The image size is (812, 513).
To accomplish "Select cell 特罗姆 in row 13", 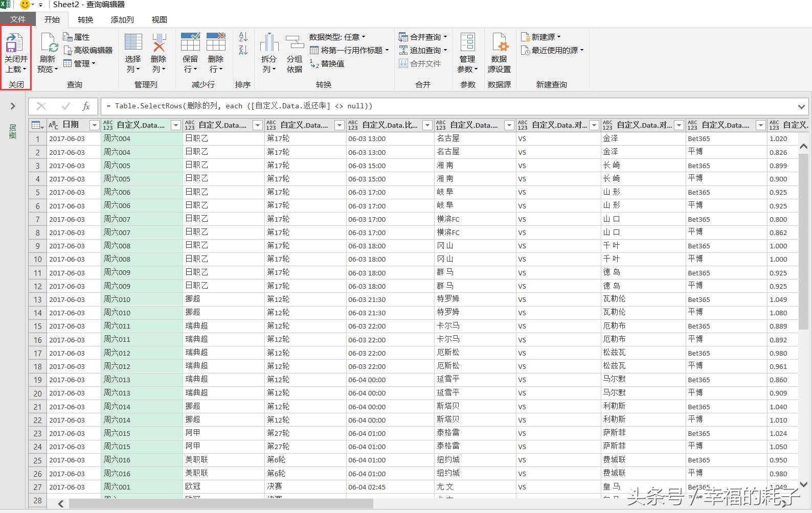I will pos(475,299).
